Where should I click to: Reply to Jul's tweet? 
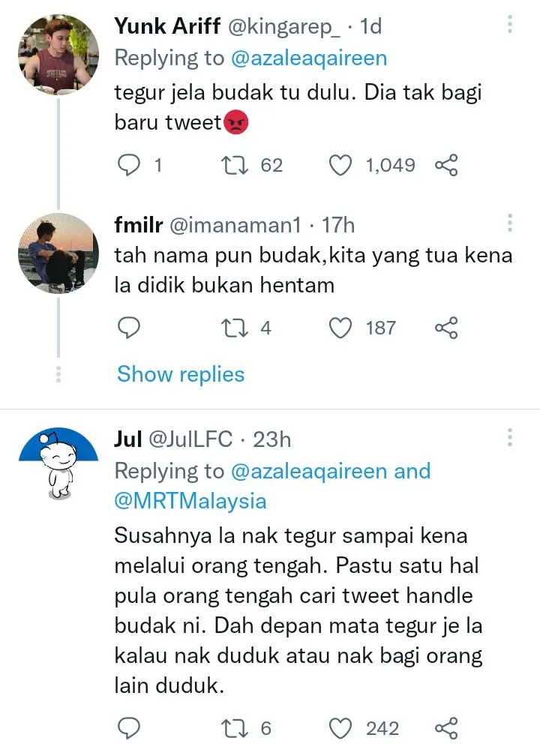click(130, 728)
